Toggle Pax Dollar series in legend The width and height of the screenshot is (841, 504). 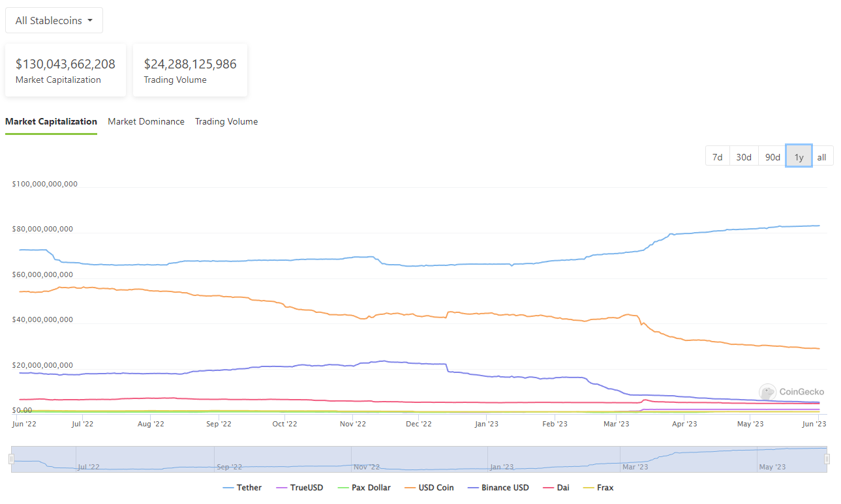coord(364,488)
